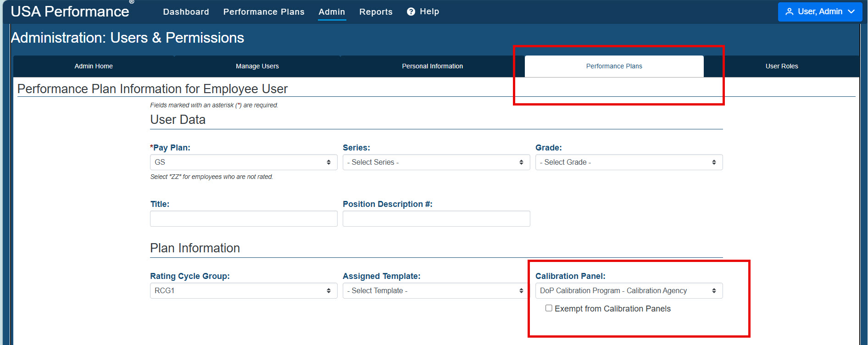Switch to the Admin Home tab
This screenshot has width=868, height=345.
tap(94, 66)
